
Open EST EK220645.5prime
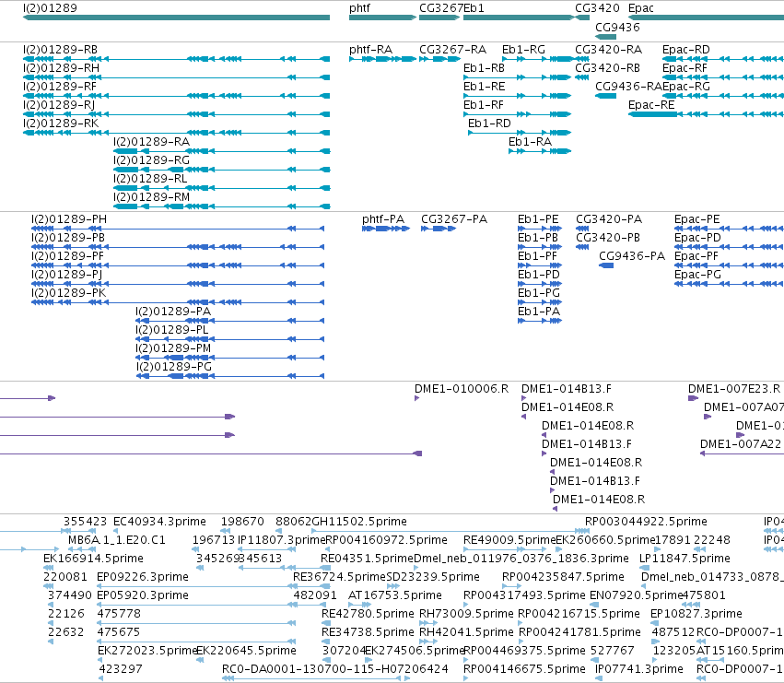(247, 651)
